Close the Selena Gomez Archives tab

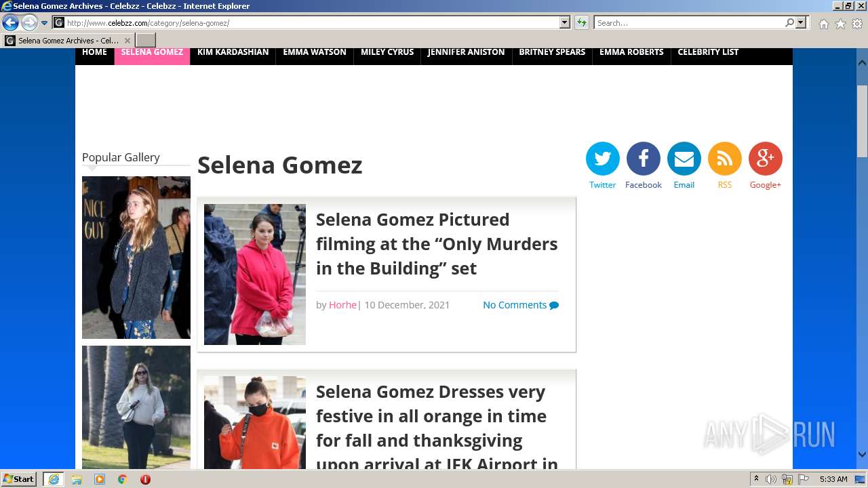[x=127, y=41]
